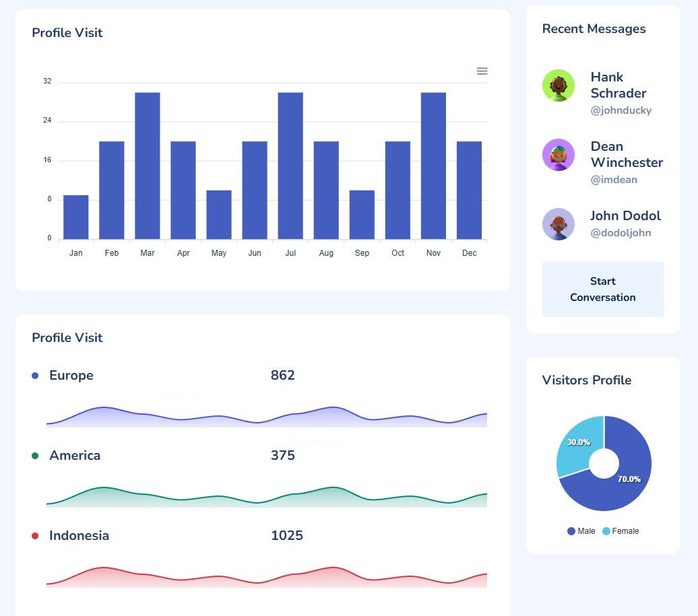Click the Mar bar in the Profile Visit chart
The image size is (698, 616).
coord(147,165)
